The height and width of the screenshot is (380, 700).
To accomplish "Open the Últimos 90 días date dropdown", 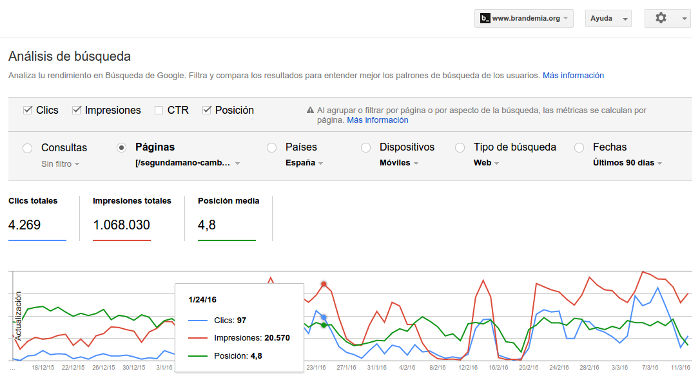I will 627,163.
